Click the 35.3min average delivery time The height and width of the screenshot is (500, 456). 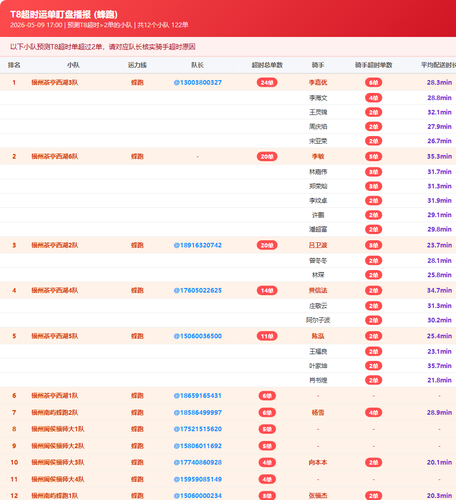(439, 156)
